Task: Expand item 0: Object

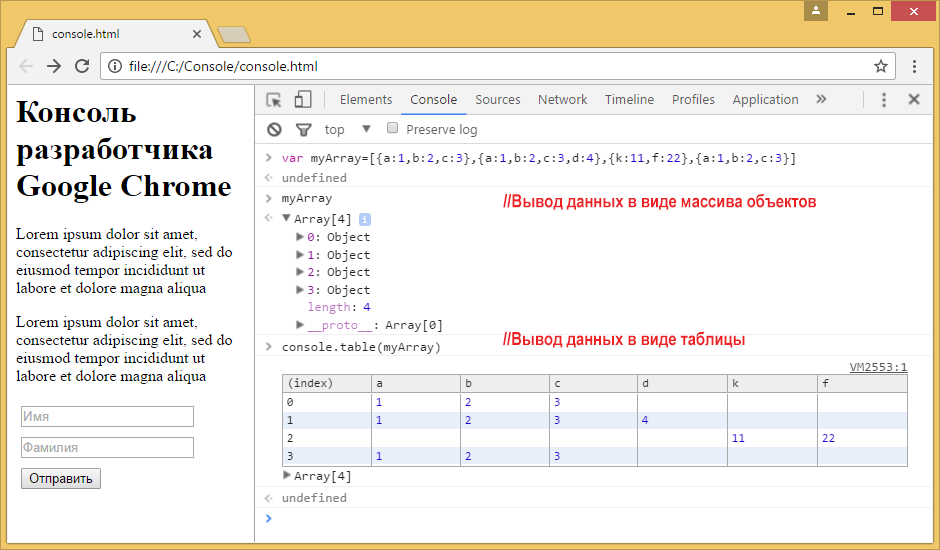Action: pyautogui.click(x=300, y=236)
